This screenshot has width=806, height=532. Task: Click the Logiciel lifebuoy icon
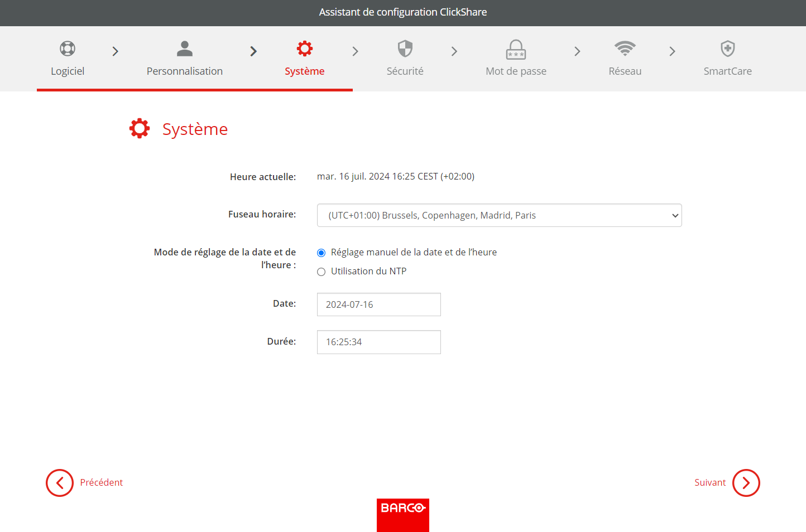pyautogui.click(x=68, y=49)
